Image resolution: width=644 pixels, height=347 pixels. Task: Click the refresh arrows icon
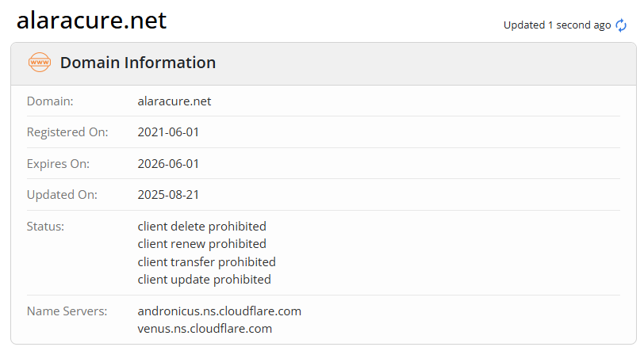click(622, 25)
